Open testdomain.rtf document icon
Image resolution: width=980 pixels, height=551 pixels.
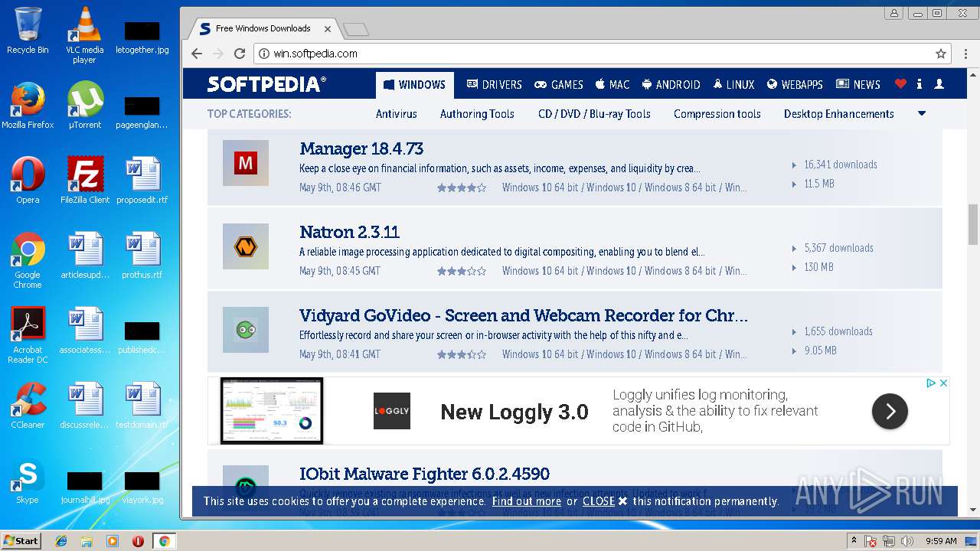click(x=142, y=406)
